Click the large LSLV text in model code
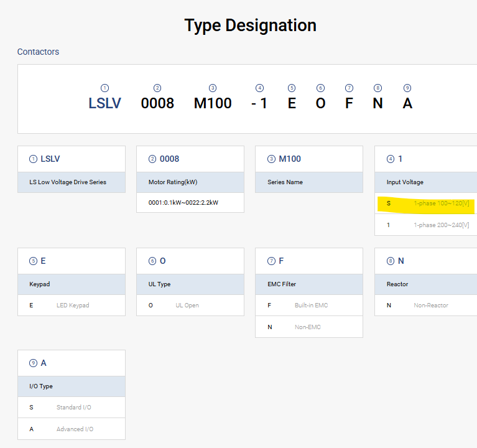 pyautogui.click(x=104, y=103)
